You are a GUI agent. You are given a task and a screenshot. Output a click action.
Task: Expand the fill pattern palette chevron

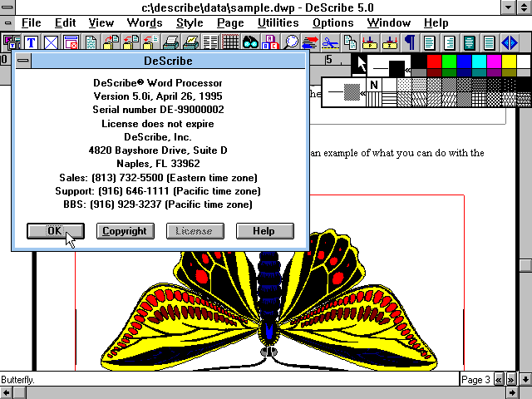363,93
